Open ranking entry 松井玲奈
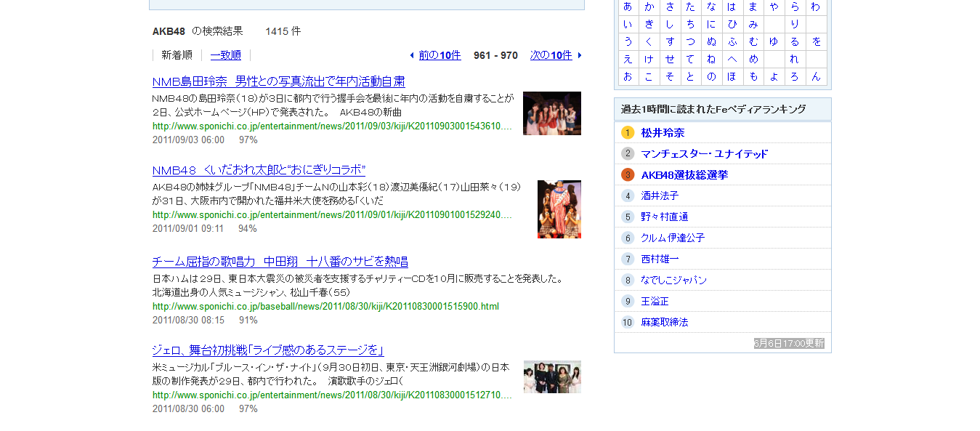This screenshot has height=431, width=980. [663, 132]
